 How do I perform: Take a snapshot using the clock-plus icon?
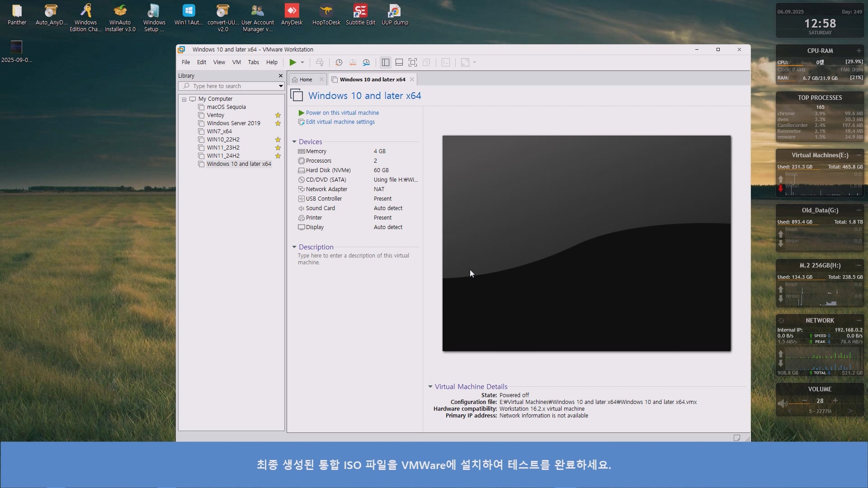click(339, 62)
